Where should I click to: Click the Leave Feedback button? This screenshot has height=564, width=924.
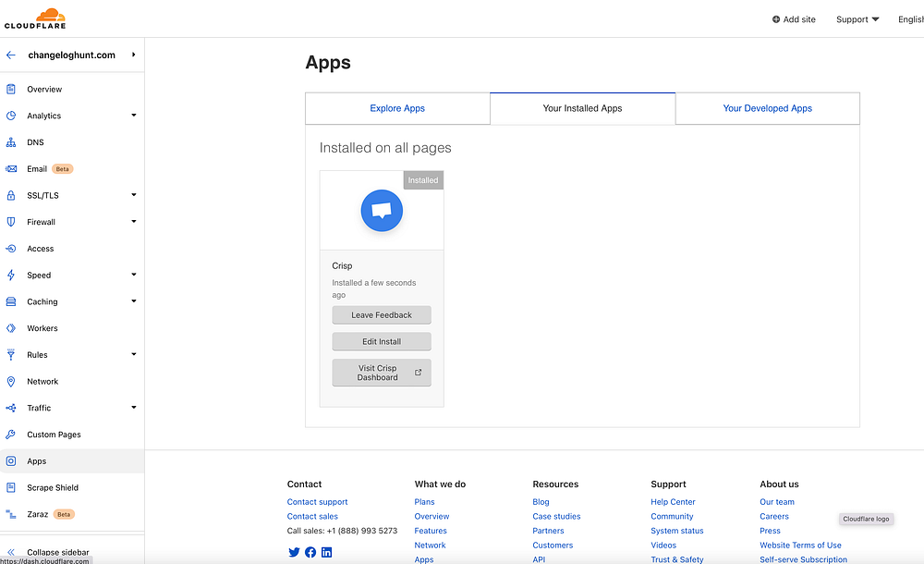(x=382, y=315)
